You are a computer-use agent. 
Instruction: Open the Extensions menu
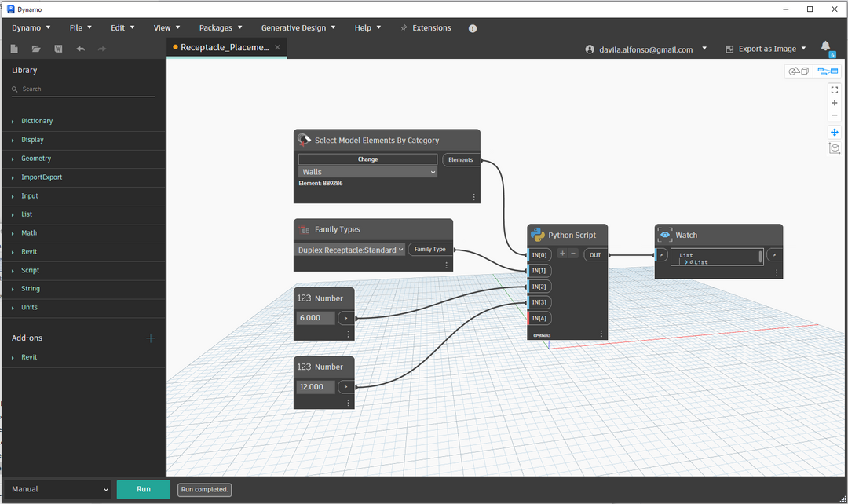coord(426,28)
